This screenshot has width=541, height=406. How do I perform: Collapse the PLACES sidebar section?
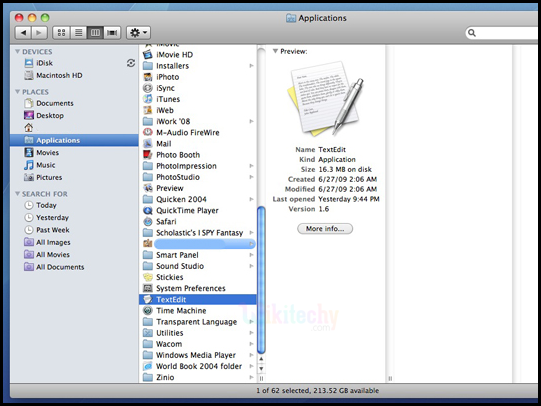(17, 92)
